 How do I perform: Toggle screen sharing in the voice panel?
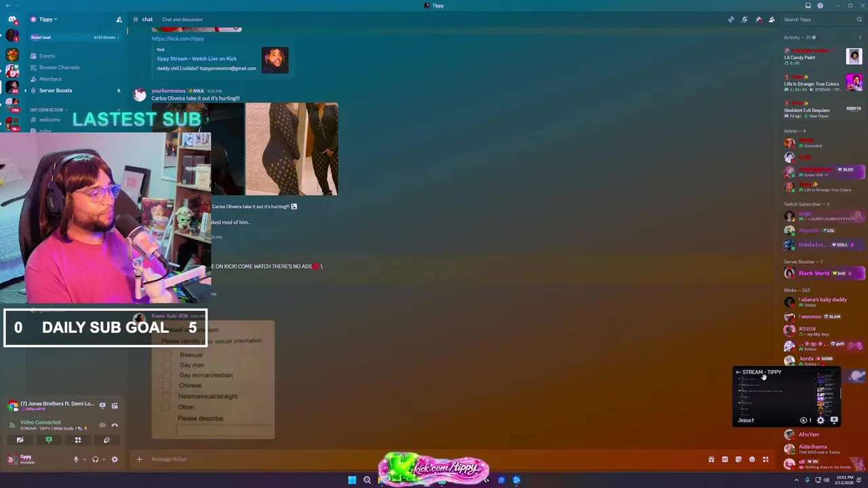(49, 440)
